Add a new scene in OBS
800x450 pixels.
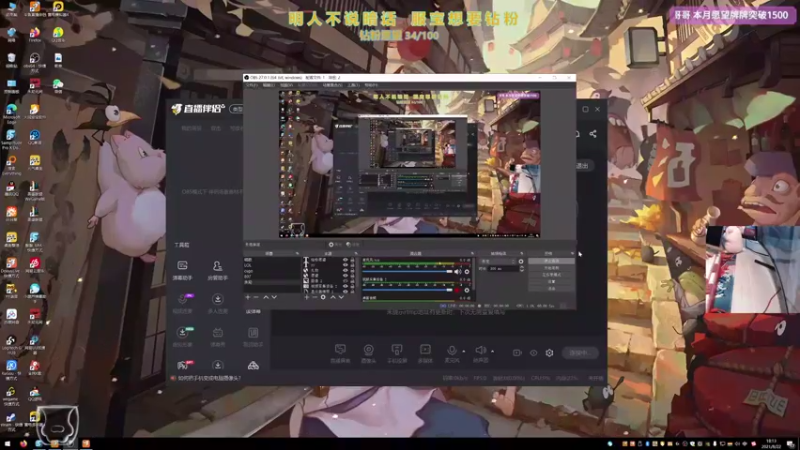[x=248, y=297]
